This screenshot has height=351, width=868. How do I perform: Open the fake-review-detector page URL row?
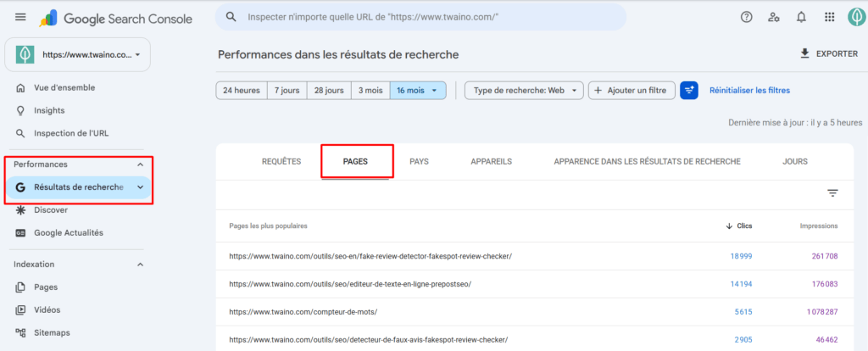coord(370,256)
